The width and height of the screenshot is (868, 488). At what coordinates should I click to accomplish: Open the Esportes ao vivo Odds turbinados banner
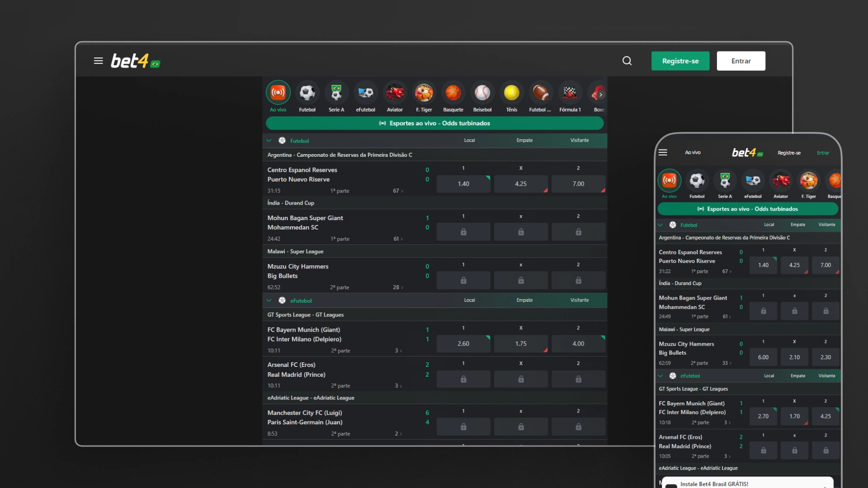point(434,123)
